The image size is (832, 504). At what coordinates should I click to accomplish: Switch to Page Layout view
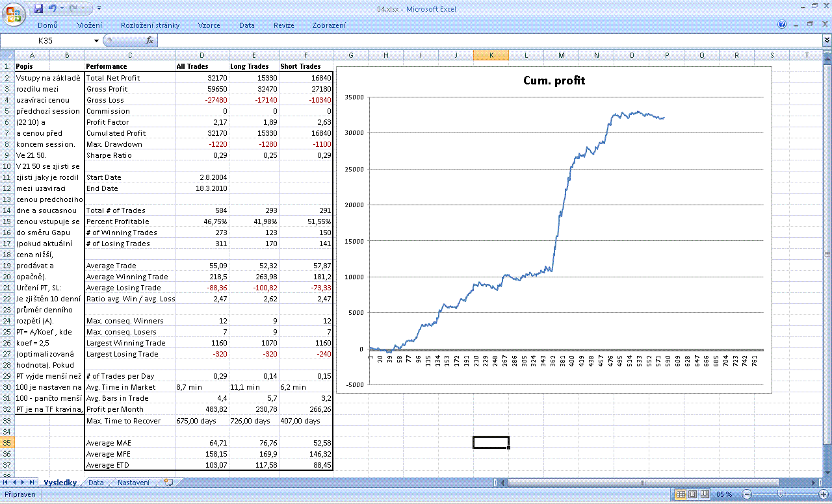coord(692,494)
